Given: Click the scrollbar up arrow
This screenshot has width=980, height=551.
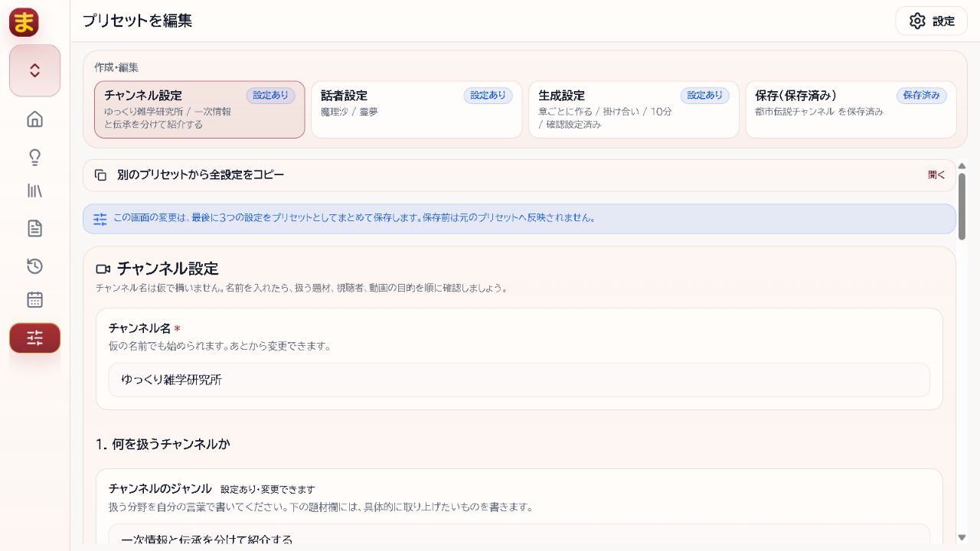Looking at the screenshot, I should (x=962, y=165).
